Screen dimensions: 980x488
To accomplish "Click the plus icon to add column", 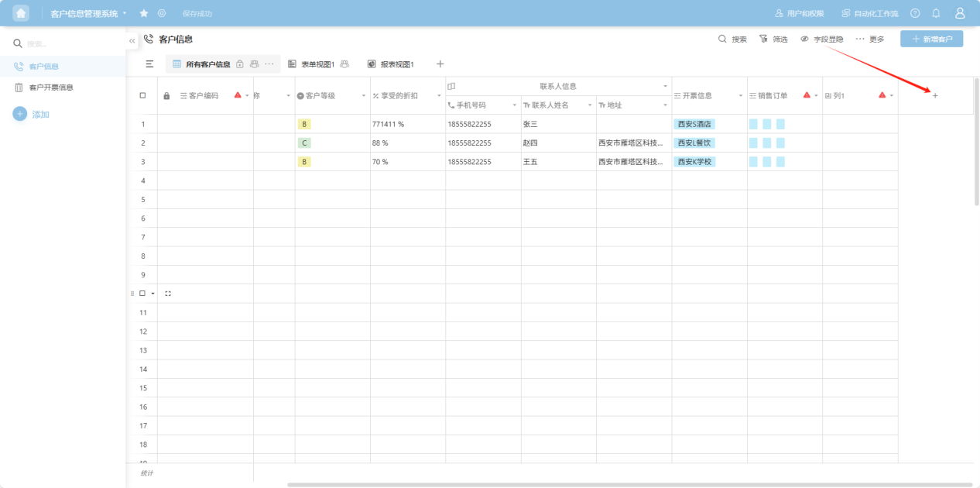I will click(x=935, y=95).
